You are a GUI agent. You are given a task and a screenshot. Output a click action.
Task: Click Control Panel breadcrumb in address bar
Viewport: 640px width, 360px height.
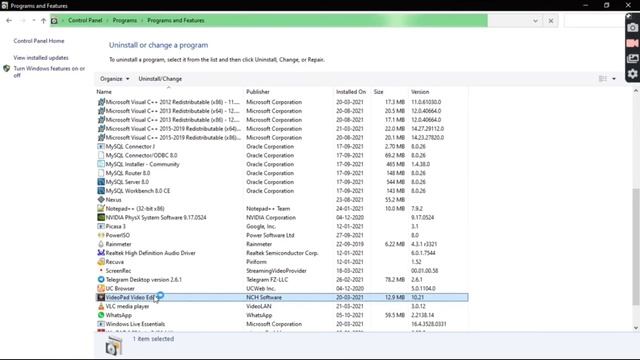click(85, 20)
